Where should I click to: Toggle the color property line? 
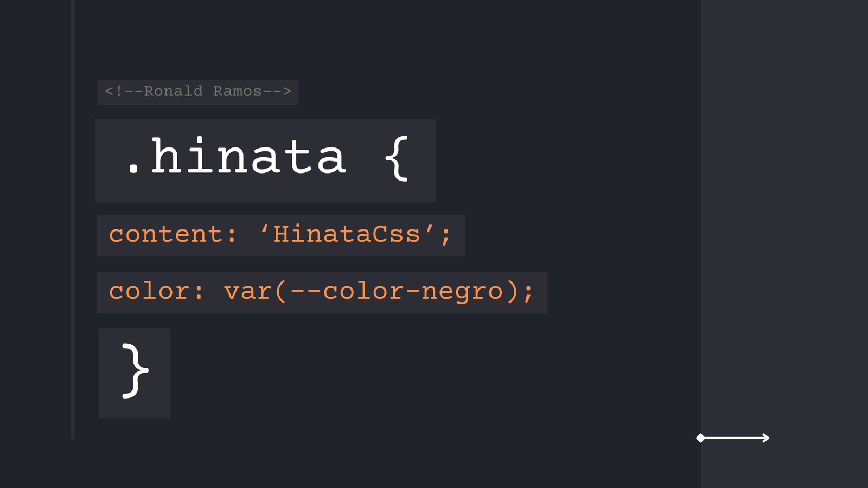pyautogui.click(x=321, y=292)
